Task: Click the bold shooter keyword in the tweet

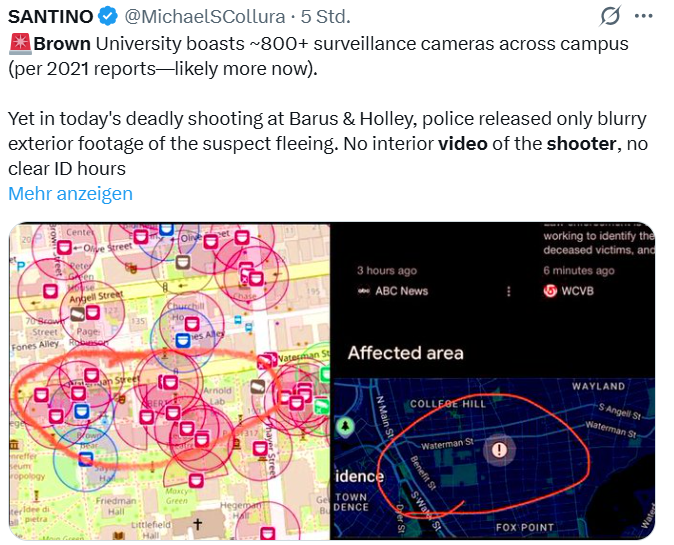Action: coord(581,144)
